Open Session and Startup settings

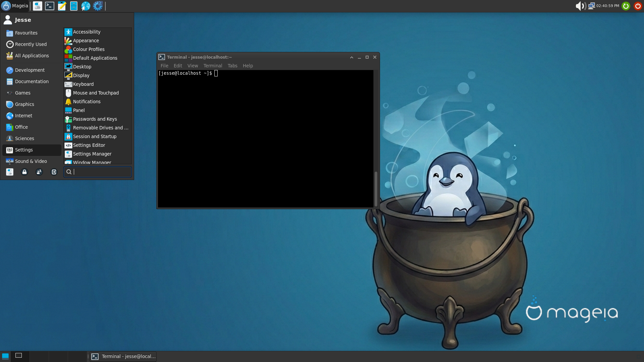pos(98,136)
